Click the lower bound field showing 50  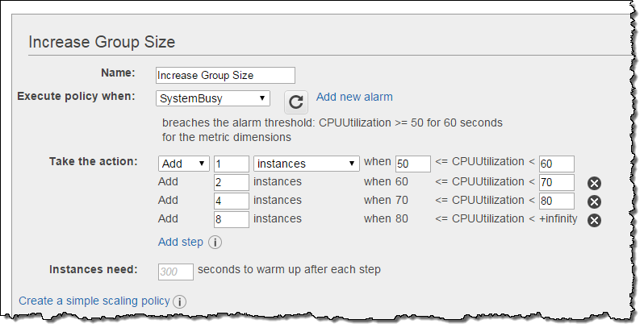pyautogui.click(x=412, y=164)
